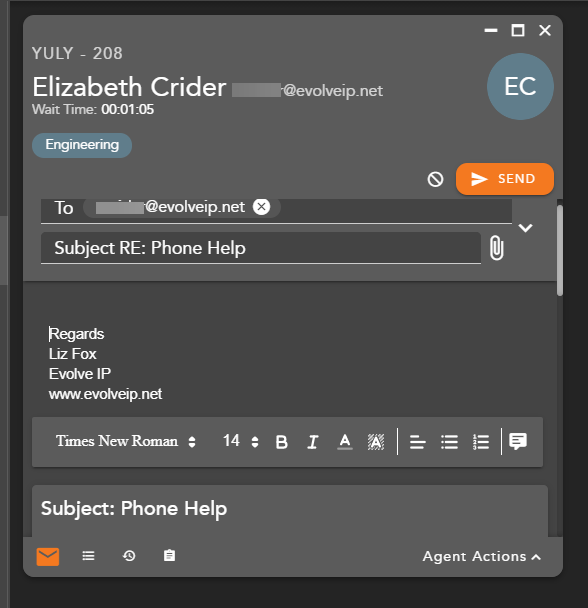
Task: Toggle bold formatting
Action: 282,442
